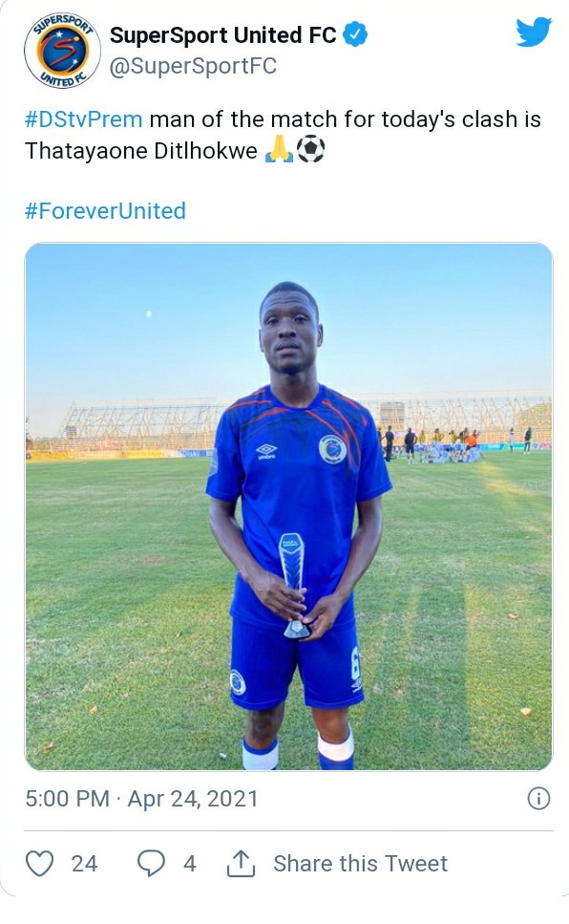Click the blue verified badge
Viewport: 569px width, 924px height.
pyautogui.click(x=355, y=34)
